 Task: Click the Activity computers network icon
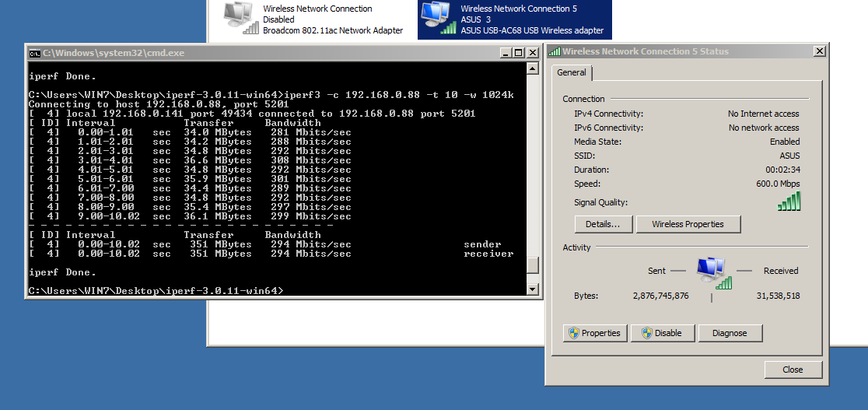click(713, 272)
